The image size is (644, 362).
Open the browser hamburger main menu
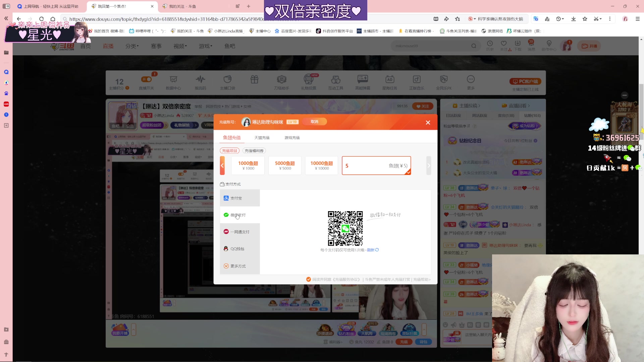638,19
